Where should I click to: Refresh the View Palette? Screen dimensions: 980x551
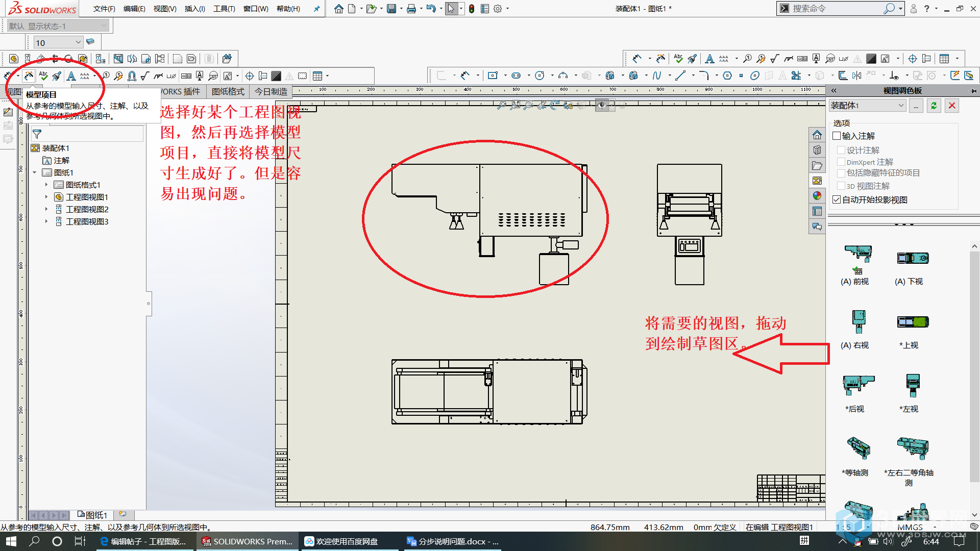[934, 106]
